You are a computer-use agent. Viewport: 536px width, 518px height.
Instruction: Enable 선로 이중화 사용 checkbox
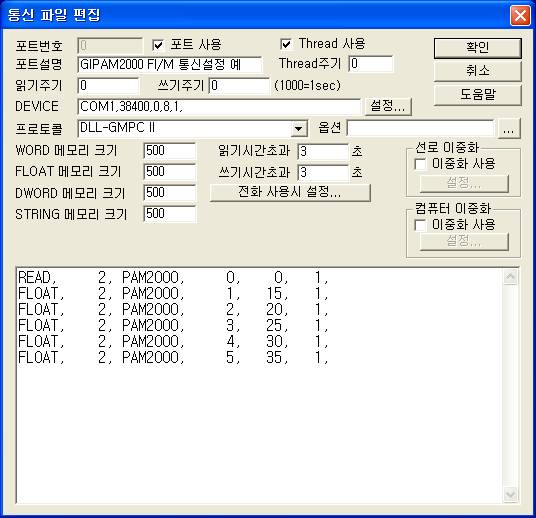click(x=420, y=164)
